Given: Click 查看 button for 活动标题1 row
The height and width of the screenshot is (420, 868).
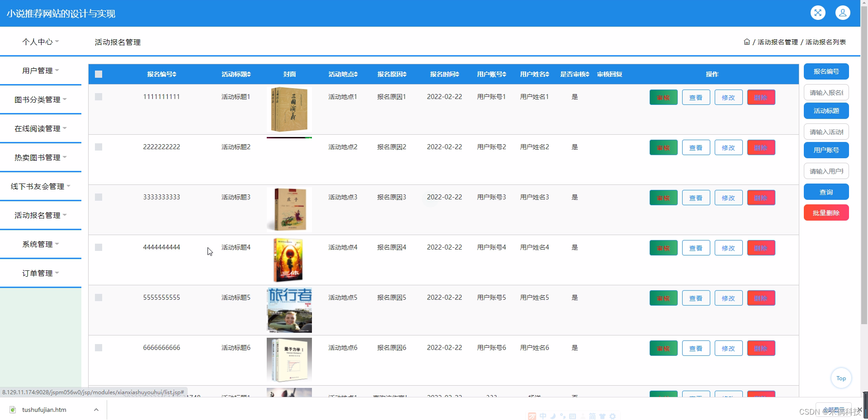Looking at the screenshot, I should [696, 97].
